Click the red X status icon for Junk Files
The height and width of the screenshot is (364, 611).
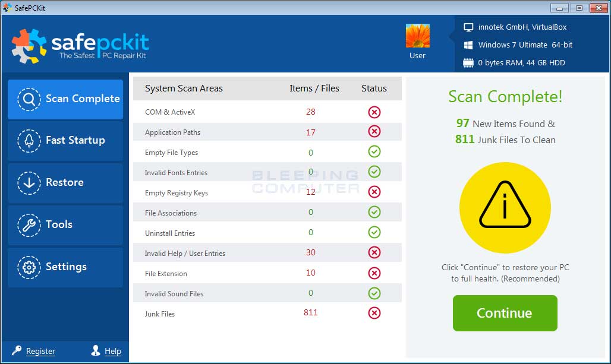(x=374, y=313)
